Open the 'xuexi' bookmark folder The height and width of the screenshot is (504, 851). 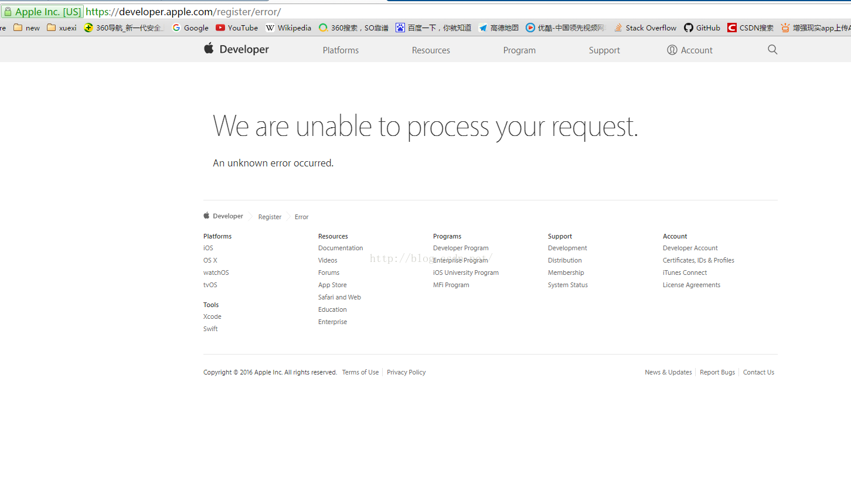point(62,28)
